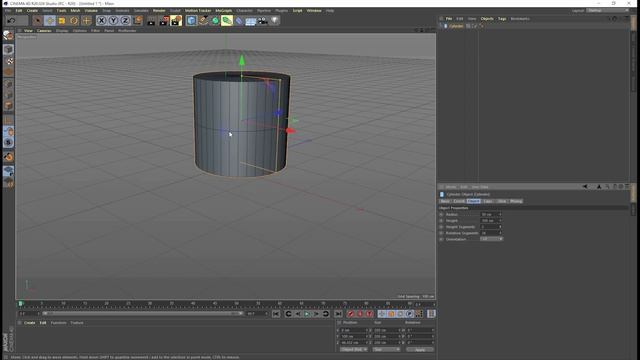The height and width of the screenshot is (360, 640).
Task: Open the green generators icon
Action: (x=215, y=20)
